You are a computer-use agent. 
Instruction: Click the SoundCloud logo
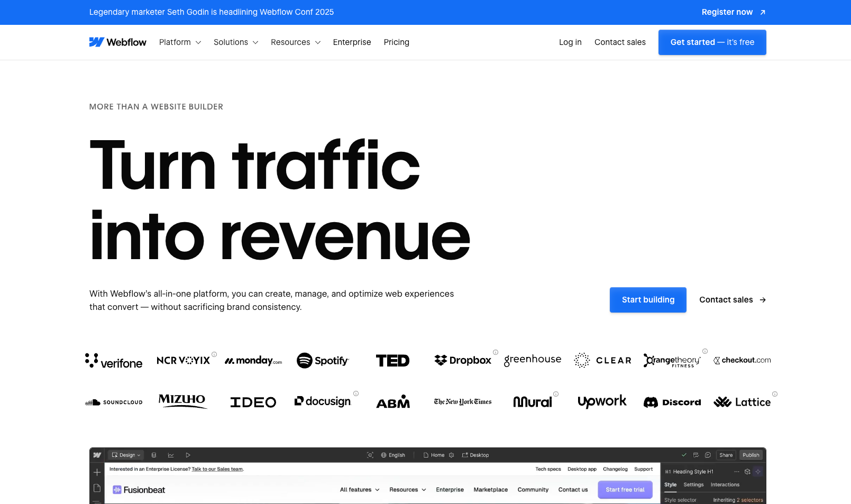114,402
